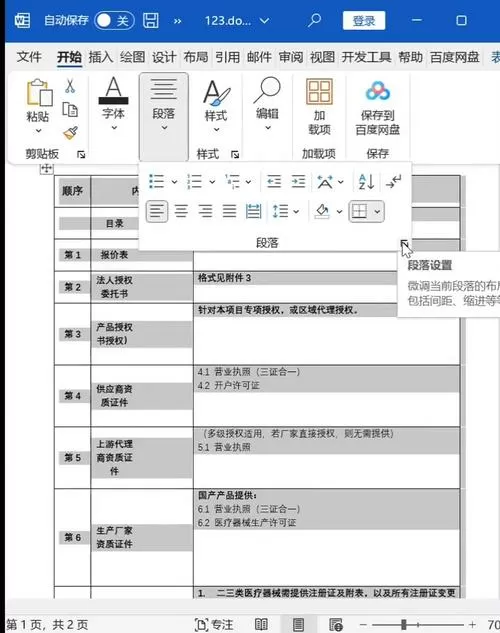Click the search magnifier in title bar
Viewport: 500px width, 633px height.
click(314, 20)
